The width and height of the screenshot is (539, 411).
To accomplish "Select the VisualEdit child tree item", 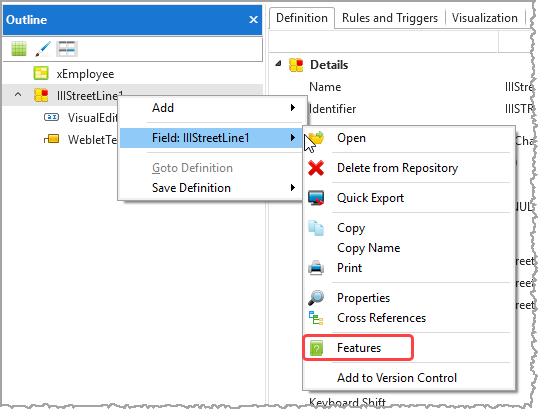I will tap(93, 118).
